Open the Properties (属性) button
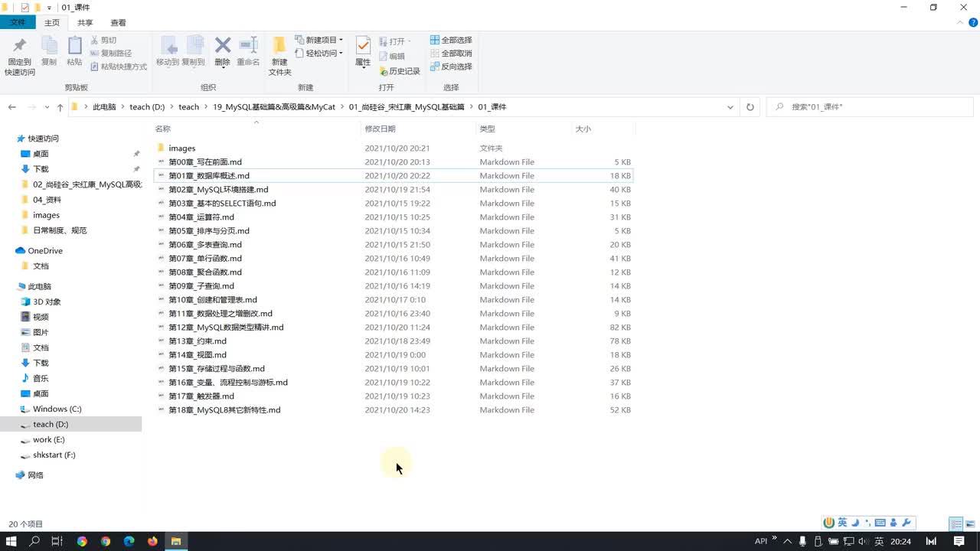 pyautogui.click(x=363, y=52)
